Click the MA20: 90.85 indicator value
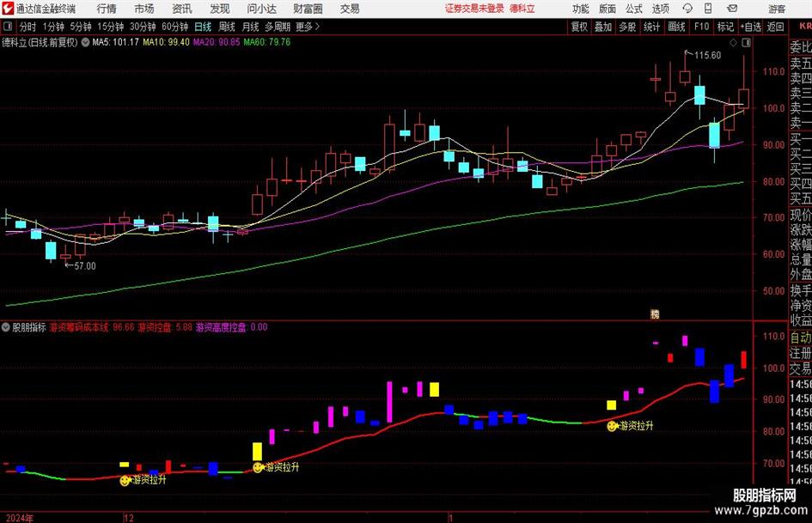The height and width of the screenshot is (523, 812). (x=217, y=42)
